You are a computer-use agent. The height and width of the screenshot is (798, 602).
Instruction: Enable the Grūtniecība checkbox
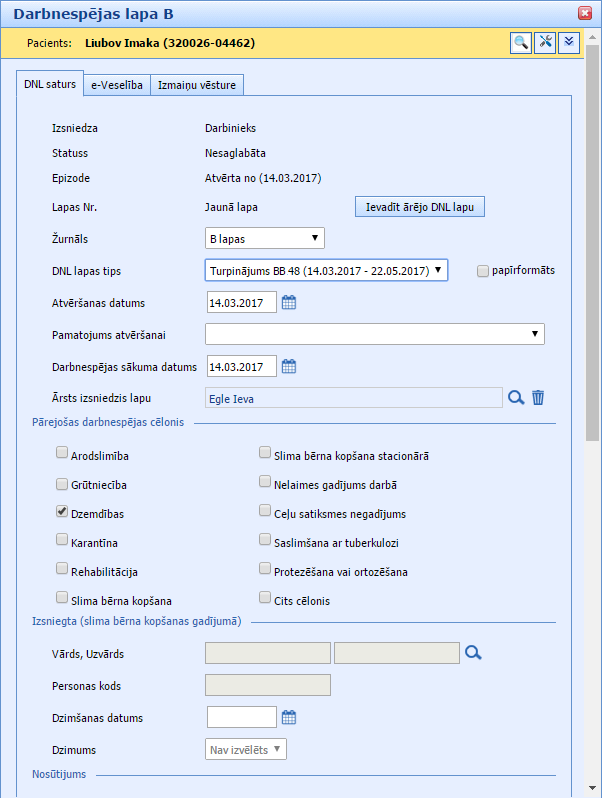click(63, 484)
